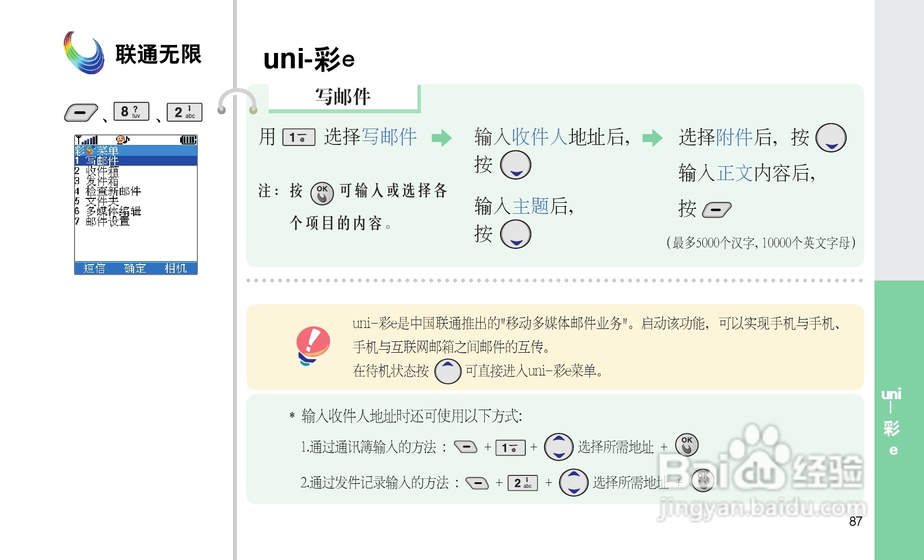Click the text 1.通过通讯簿输入的方法

(368, 447)
